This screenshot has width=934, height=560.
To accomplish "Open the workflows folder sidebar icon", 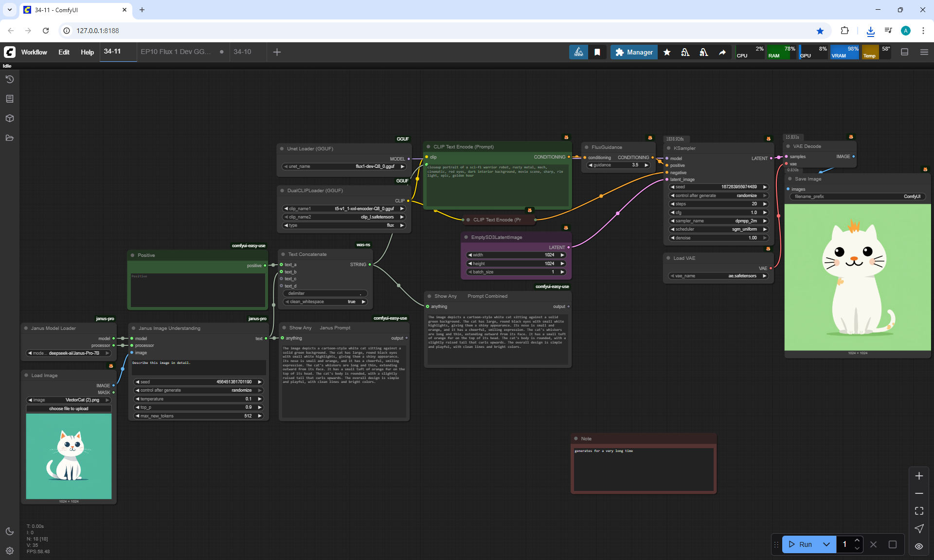I will tap(10, 138).
